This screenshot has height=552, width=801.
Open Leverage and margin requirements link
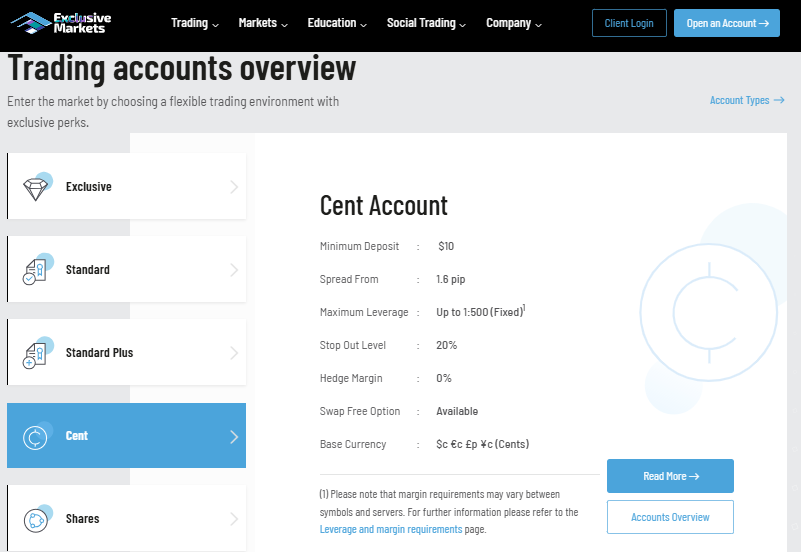pos(391,530)
